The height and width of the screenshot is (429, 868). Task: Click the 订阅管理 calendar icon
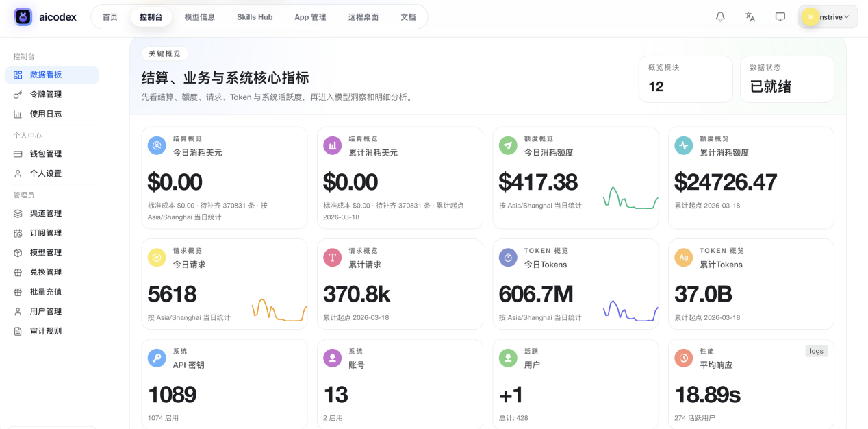pos(18,233)
